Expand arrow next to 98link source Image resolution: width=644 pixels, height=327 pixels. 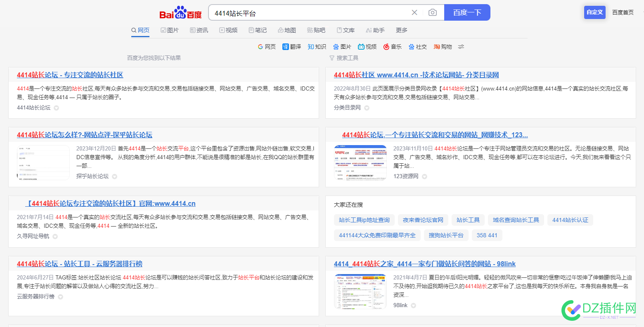point(413,306)
